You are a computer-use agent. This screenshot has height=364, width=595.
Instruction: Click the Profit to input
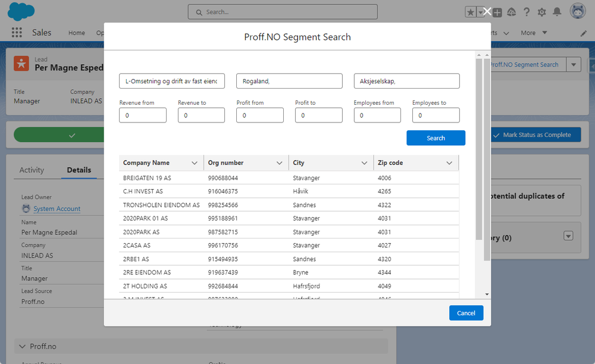(319, 115)
